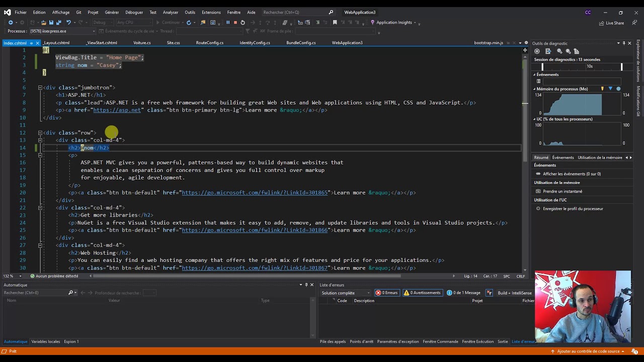Click the Application Insights lightbulb icon

pos(373,22)
